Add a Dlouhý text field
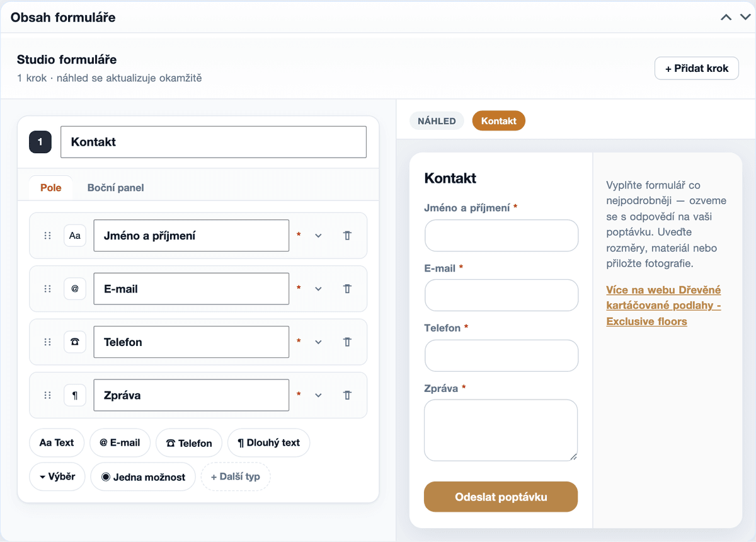This screenshot has width=756, height=542. click(269, 442)
